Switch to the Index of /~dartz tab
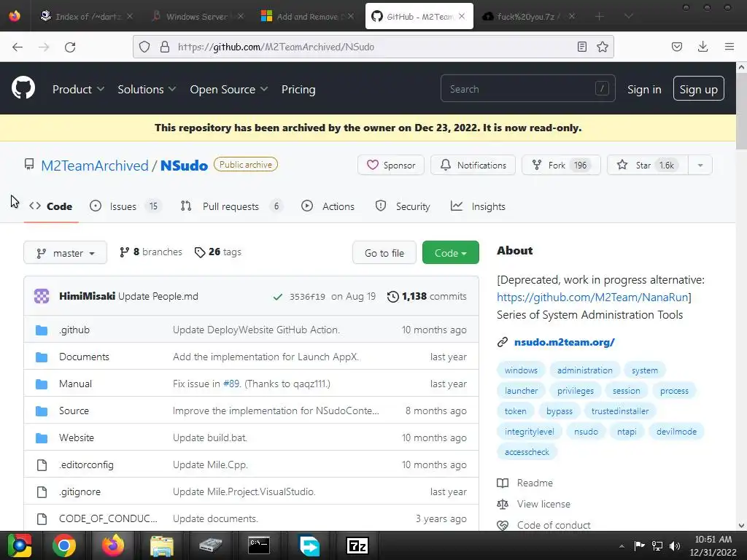The image size is (747, 560). 86,17
